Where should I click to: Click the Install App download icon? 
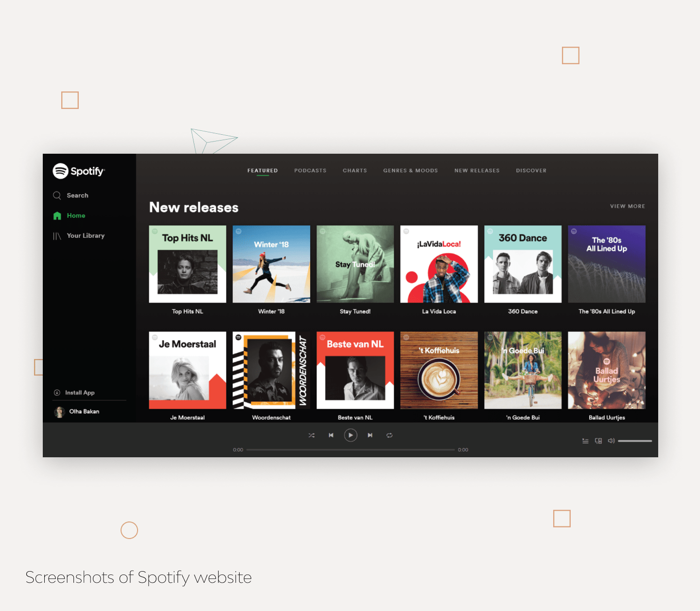(x=57, y=393)
